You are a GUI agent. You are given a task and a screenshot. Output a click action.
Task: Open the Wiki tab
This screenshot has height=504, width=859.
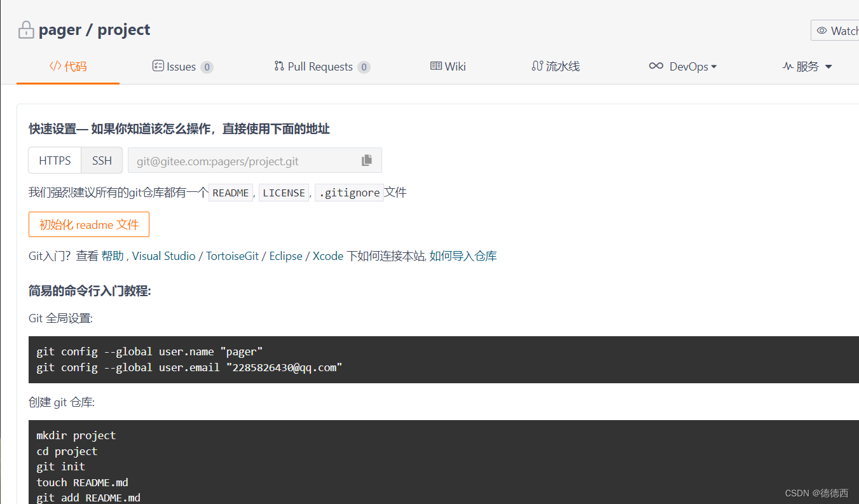pyautogui.click(x=448, y=67)
